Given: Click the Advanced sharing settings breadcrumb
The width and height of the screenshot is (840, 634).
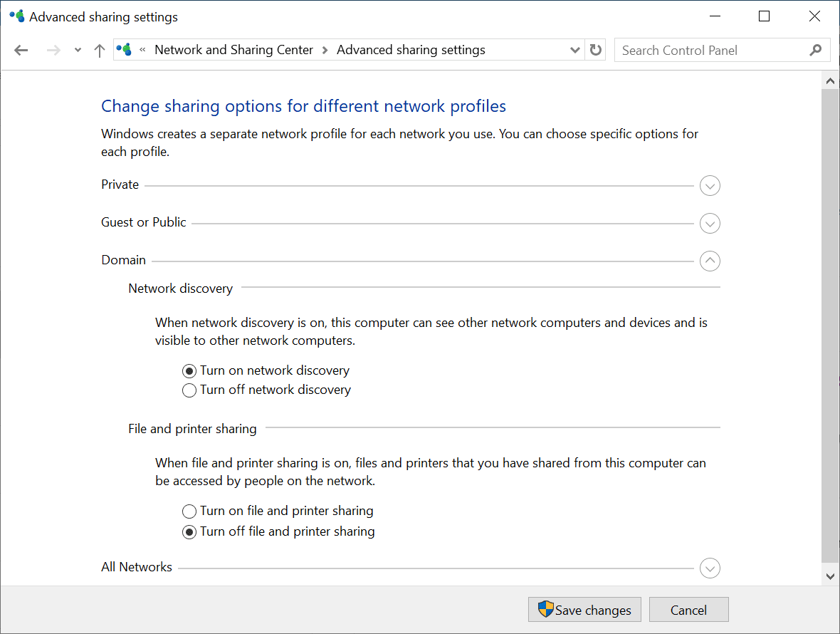Looking at the screenshot, I should 411,50.
